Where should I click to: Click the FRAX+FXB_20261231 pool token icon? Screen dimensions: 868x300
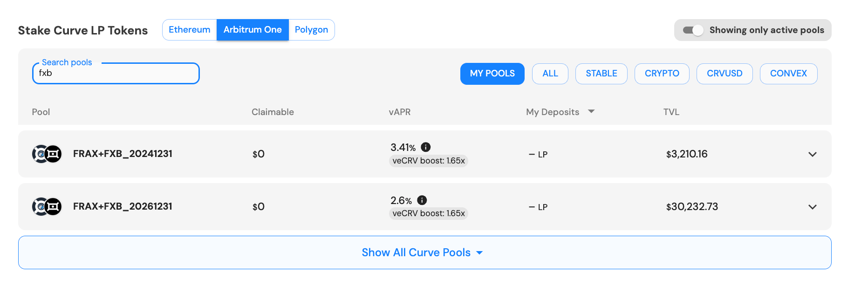click(47, 206)
